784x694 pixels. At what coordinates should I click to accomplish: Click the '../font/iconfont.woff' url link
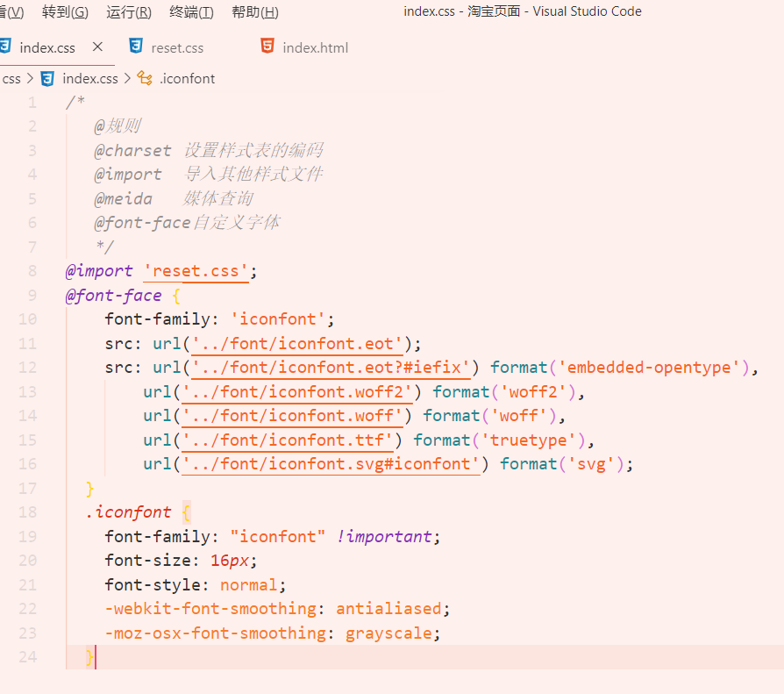coord(292,416)
